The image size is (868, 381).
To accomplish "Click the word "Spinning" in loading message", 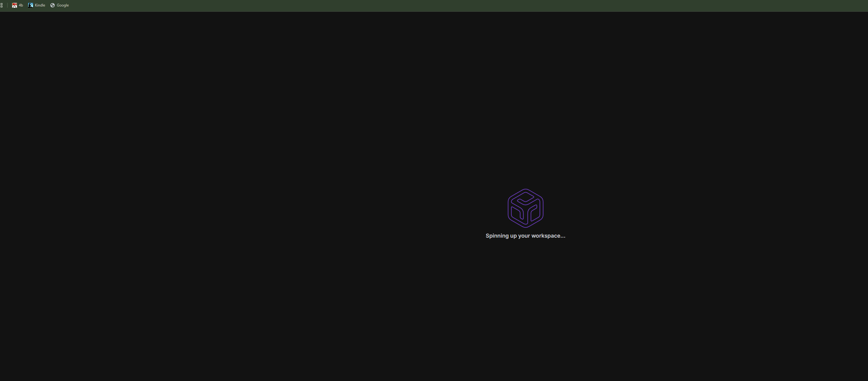I will (x=497, y=236).
